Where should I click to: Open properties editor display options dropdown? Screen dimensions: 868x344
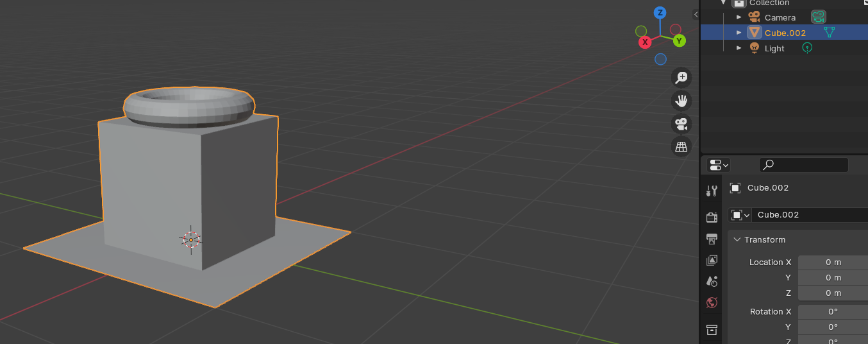[x=718, y=165]
